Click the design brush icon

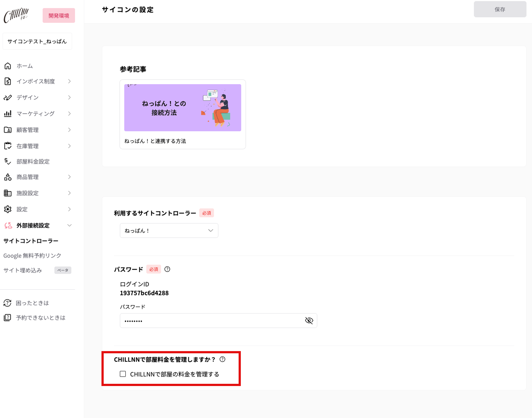point(8,97)
